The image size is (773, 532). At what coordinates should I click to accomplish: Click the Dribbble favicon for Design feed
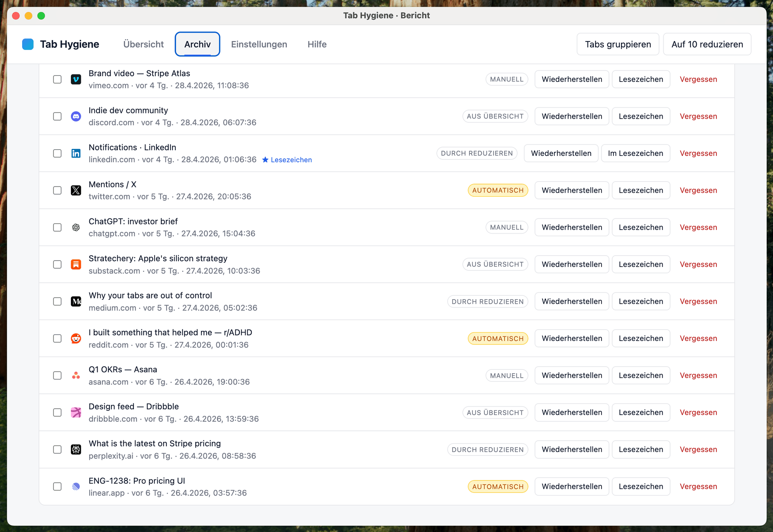tap(76, 413)
